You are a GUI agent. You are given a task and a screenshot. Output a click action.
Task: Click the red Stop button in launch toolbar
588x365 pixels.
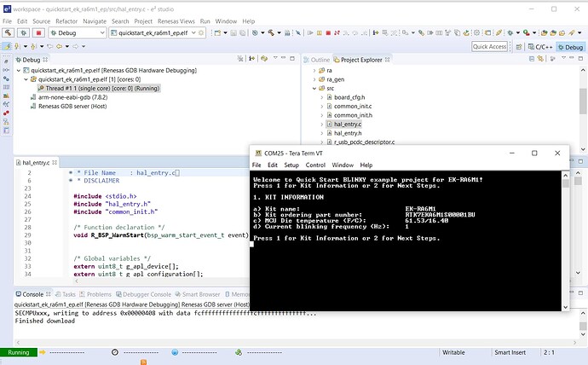click(x=39, y=33)
